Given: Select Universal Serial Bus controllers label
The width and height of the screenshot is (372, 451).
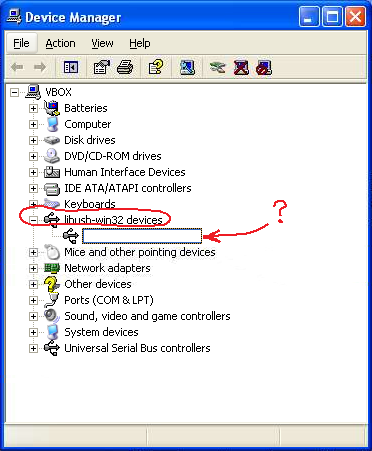Looking at the screenshot, I should click(137, 348).
